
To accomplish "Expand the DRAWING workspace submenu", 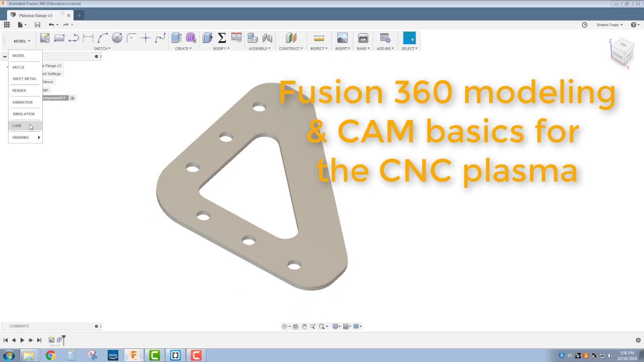I will tap(25, 137).
